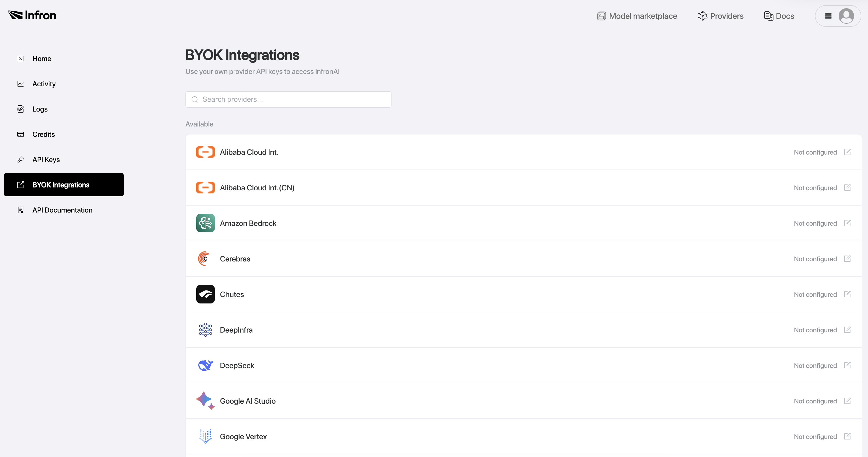This screenshot has height=457, width=868.
Task: Click the Cerebras edit pencil icon
Action: 847,258
